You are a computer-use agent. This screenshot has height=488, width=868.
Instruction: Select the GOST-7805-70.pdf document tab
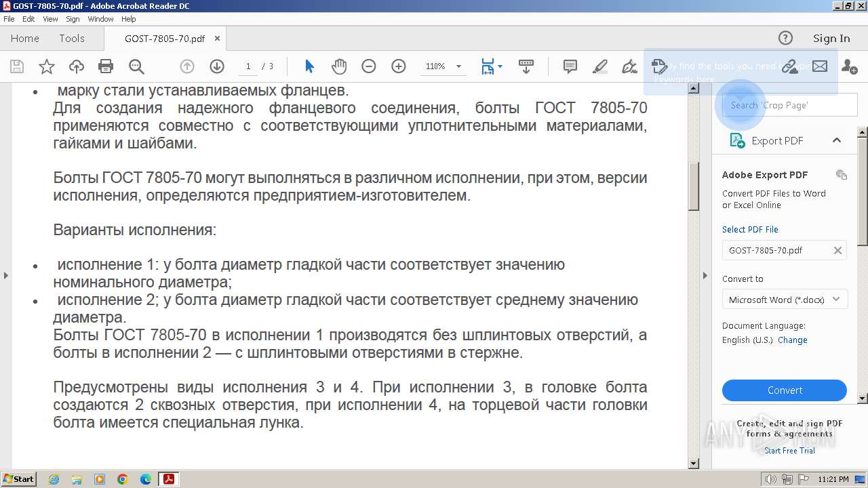coord(165,39)
